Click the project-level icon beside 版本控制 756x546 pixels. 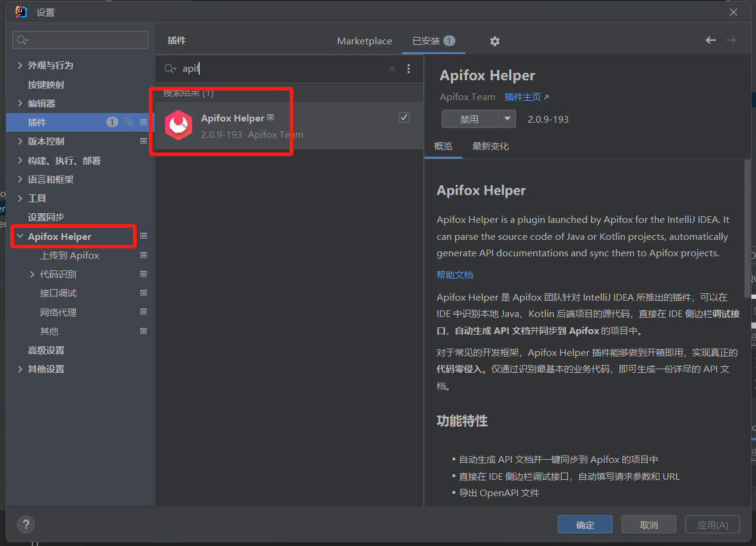(x=144, y=141)
